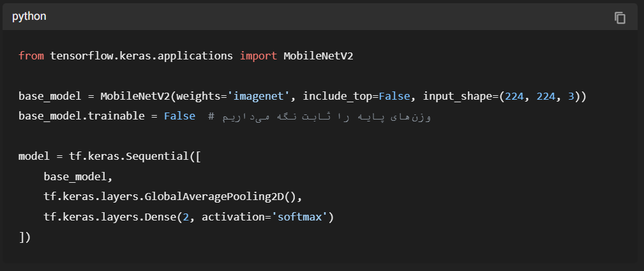Viewport: 644px width, 271px height.
Task: Copy the python code block
Action: (620, 18)
